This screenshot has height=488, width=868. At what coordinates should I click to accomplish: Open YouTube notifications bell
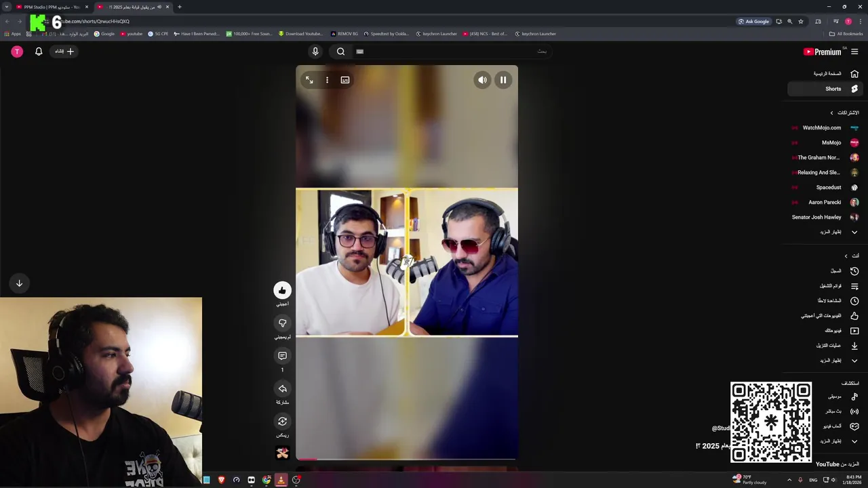click(x=39, y=52)
